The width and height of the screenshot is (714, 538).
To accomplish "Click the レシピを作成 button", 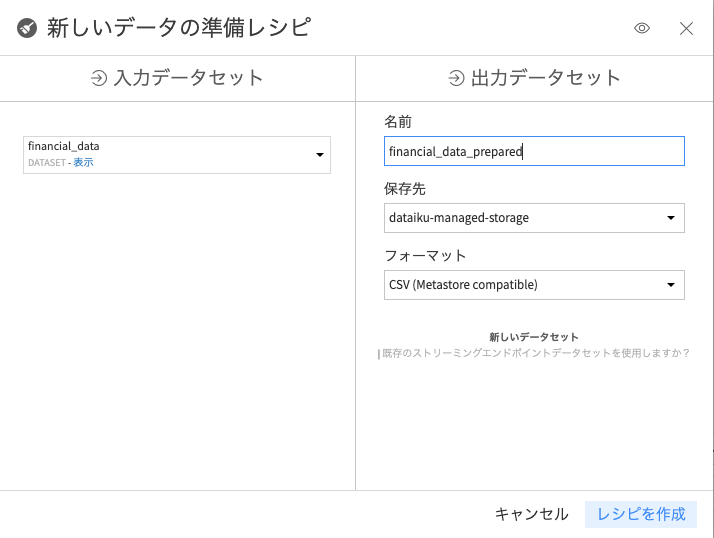I will 641,514.
